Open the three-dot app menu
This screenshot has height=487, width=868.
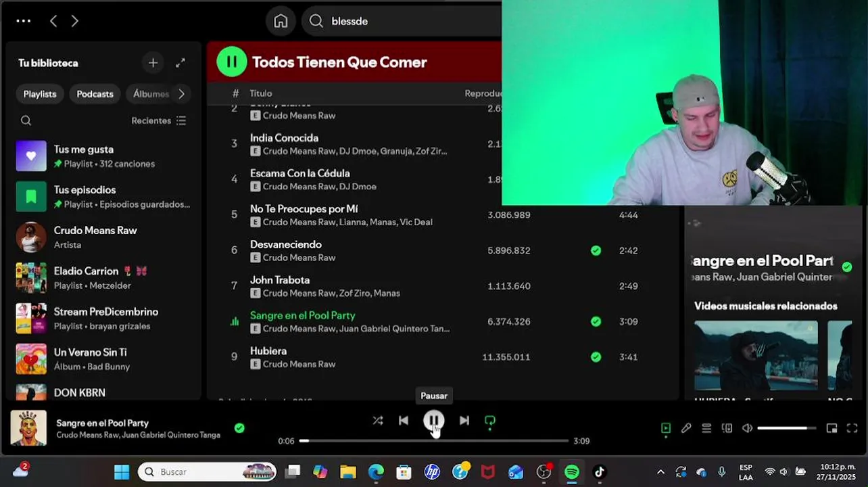click(x=24, y=21)
